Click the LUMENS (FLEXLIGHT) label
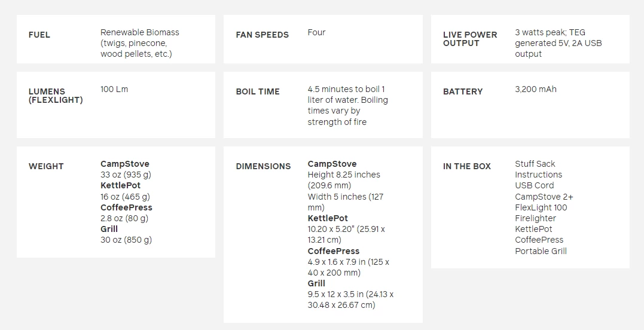This screenshot has height=330, width=644. [x=56, y=96]
